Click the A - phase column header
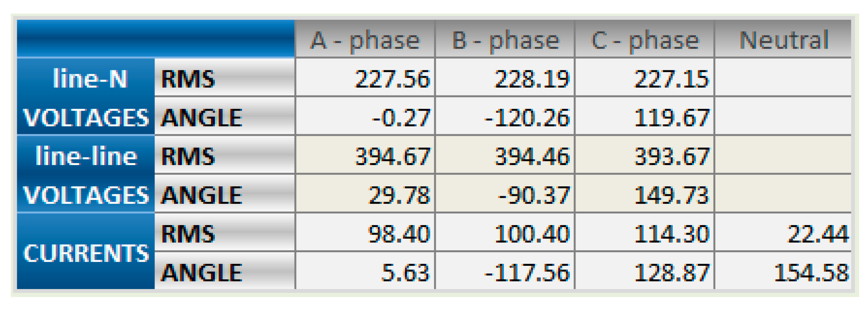 coord(365,40)
